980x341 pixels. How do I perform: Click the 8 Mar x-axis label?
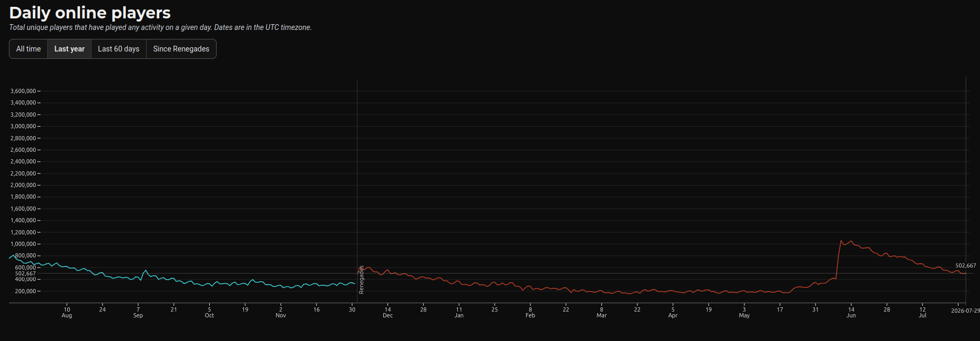pyautogui.click(x=601, y=313)
